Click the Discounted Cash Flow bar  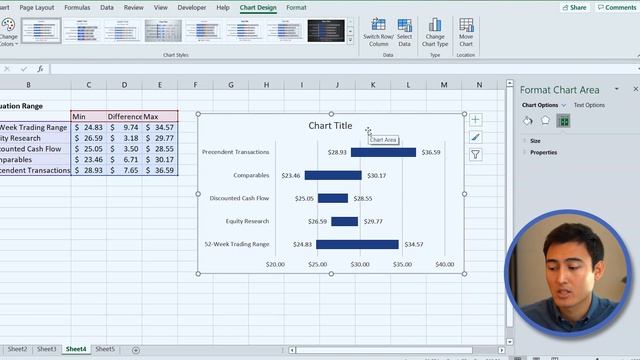tap(333, 198)
